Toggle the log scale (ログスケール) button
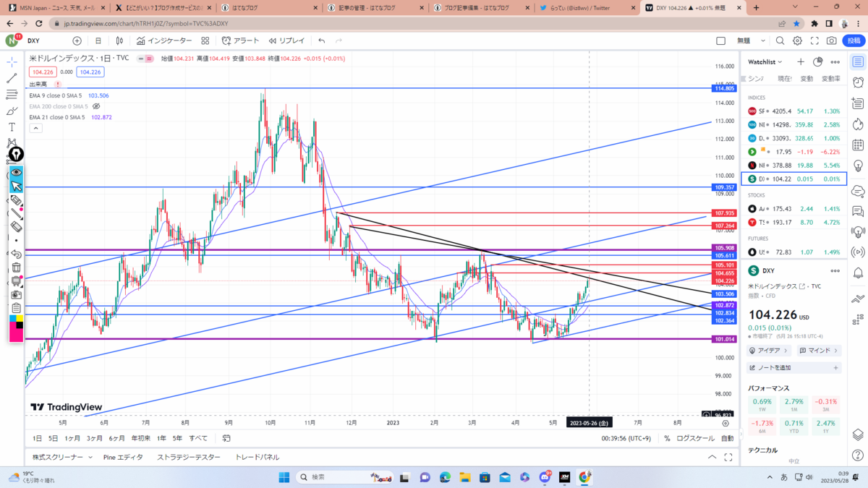Image resolution: width=868 pixels, height=488 pixels. 695,438
